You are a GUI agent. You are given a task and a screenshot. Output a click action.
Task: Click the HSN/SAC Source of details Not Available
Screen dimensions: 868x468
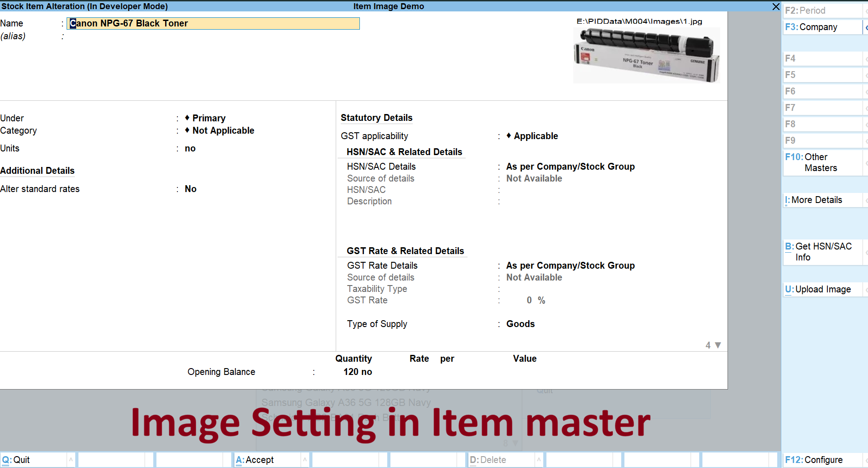(x=534, y=178)
